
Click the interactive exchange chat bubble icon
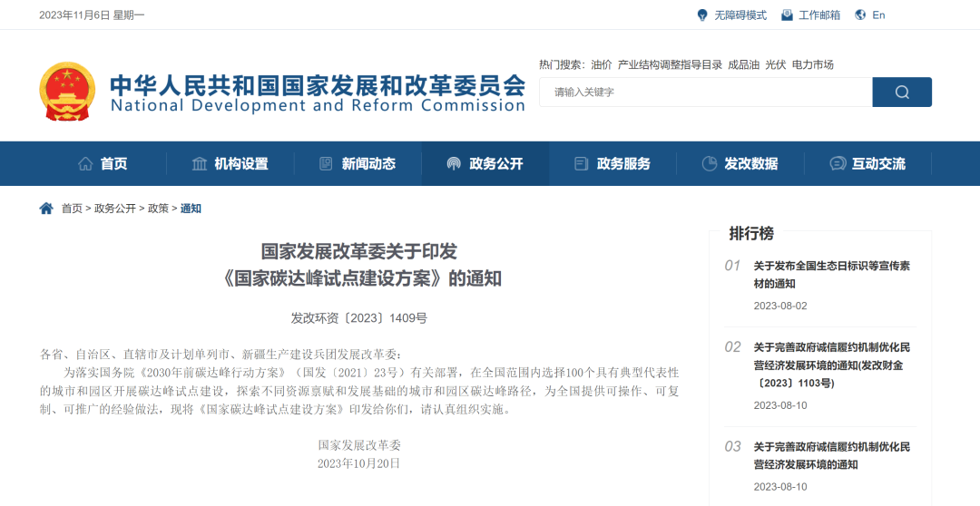pos(838,163)
